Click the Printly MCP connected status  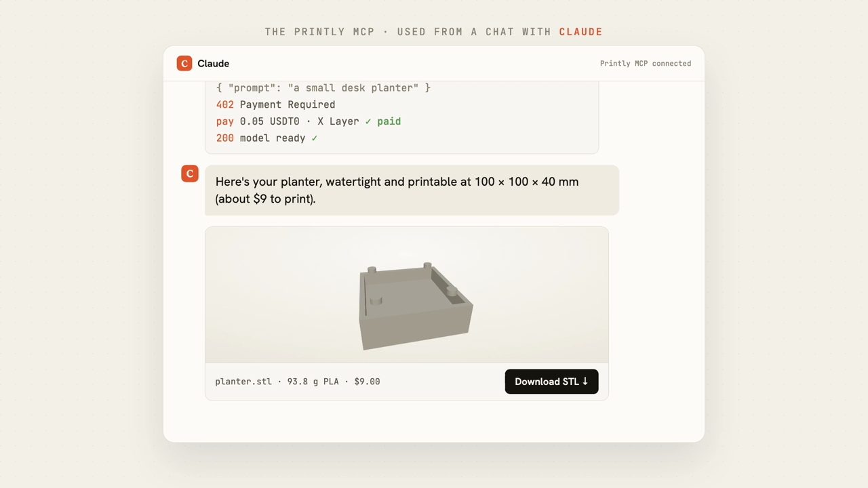pos(646,64)
